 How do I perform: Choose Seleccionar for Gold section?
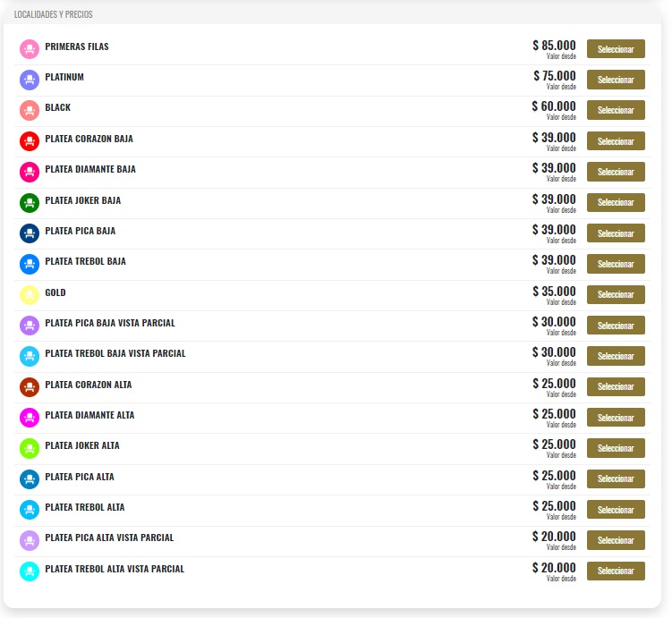point(616,294)
